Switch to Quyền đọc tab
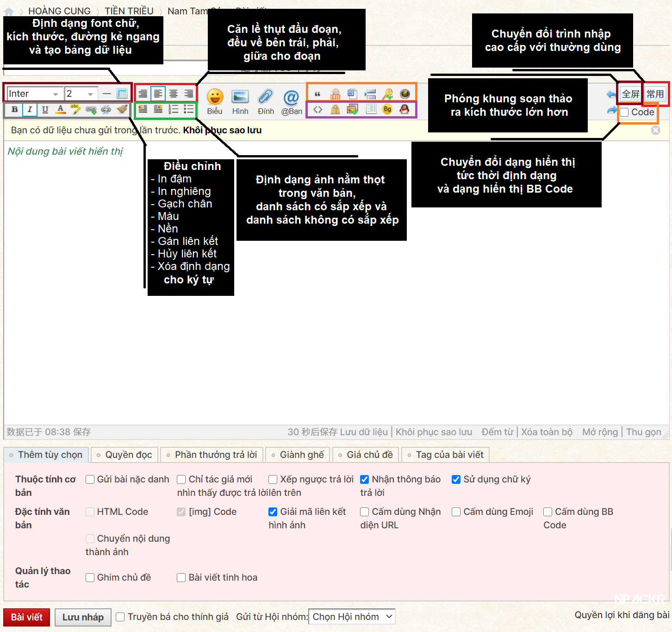Image resolution: width=672 pixels, height=632 pixels. 124,455
